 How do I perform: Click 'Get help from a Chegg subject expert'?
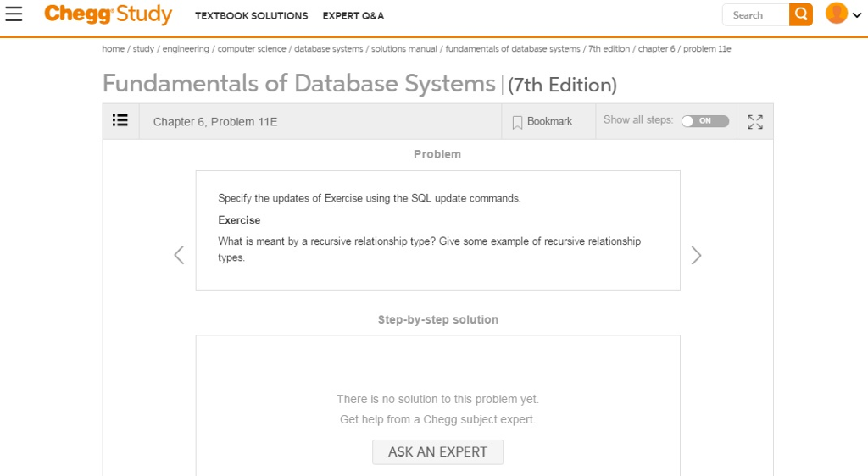[438, 419]
